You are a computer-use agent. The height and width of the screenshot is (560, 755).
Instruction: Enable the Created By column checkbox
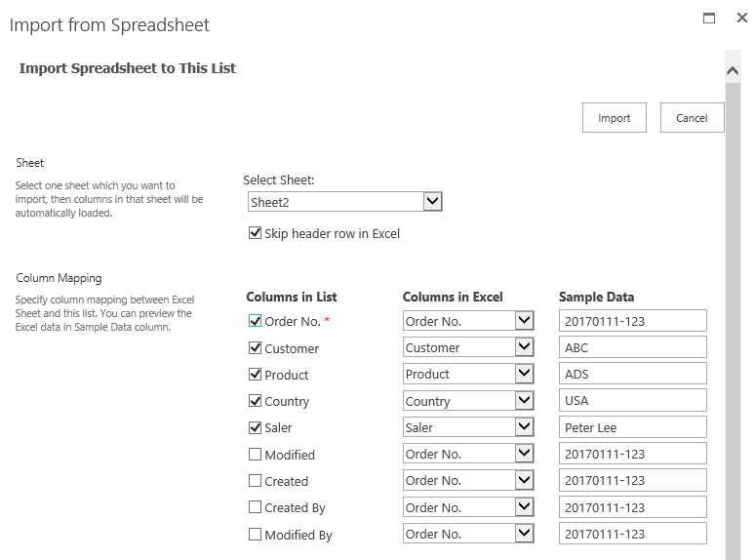pos(256,507)
